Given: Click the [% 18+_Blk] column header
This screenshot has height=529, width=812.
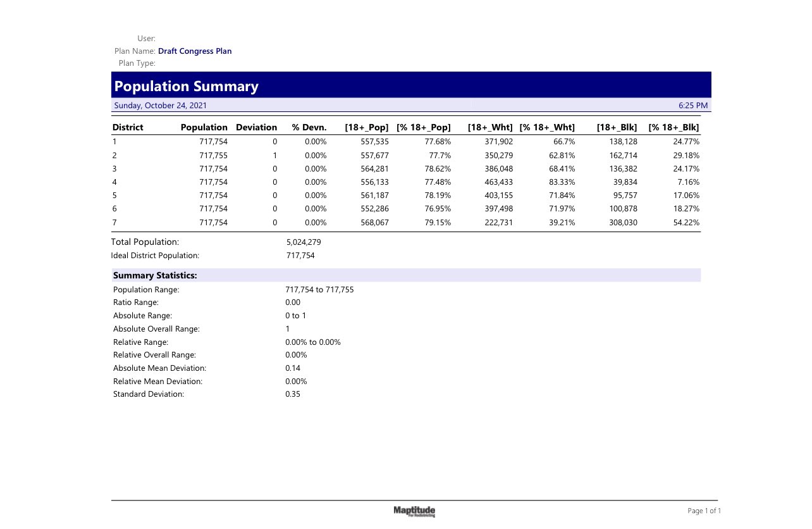Looking at the screenshot, I should tap(674, 127).
